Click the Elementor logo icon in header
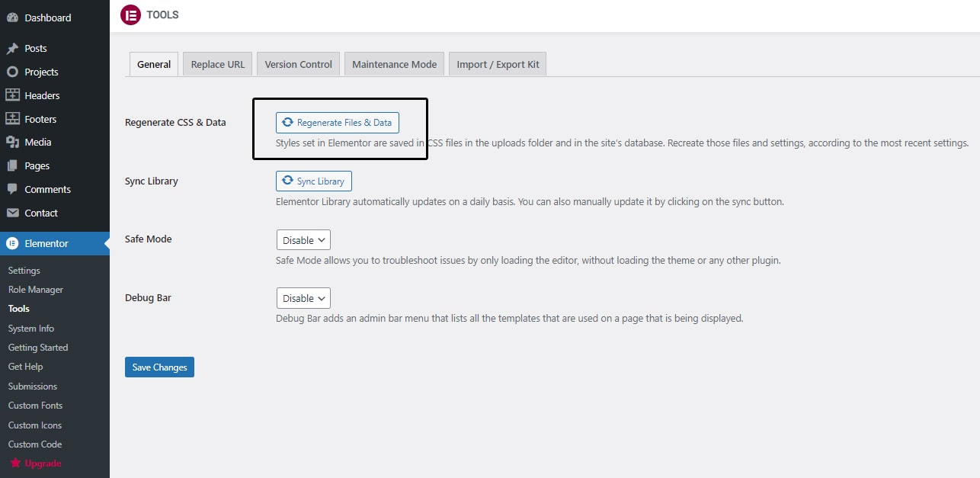980x478 pixels. [130, 14]
